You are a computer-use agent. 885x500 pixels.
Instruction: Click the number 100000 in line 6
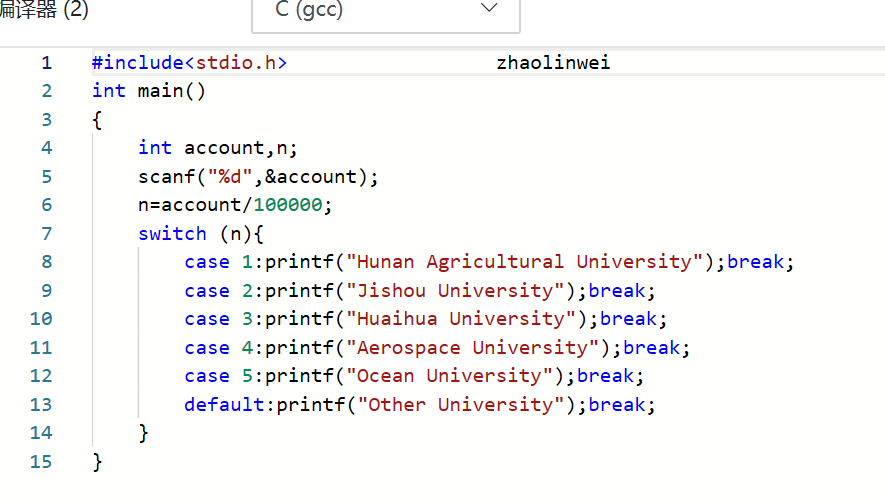(x=291, y=205)
